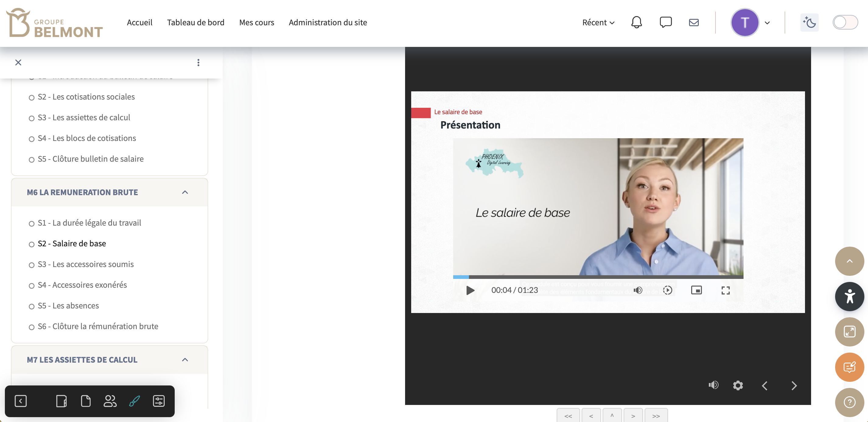Toggle the edit mode switch
The image size is (868, 422).
845,23
